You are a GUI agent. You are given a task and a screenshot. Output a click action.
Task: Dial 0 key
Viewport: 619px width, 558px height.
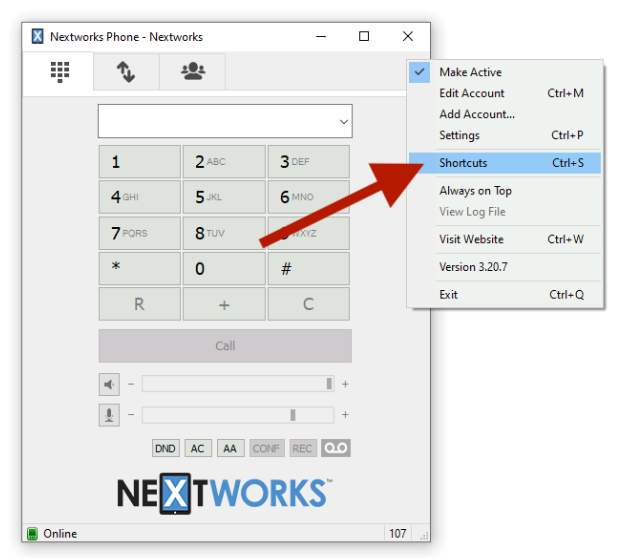click(x=224, y=269)
